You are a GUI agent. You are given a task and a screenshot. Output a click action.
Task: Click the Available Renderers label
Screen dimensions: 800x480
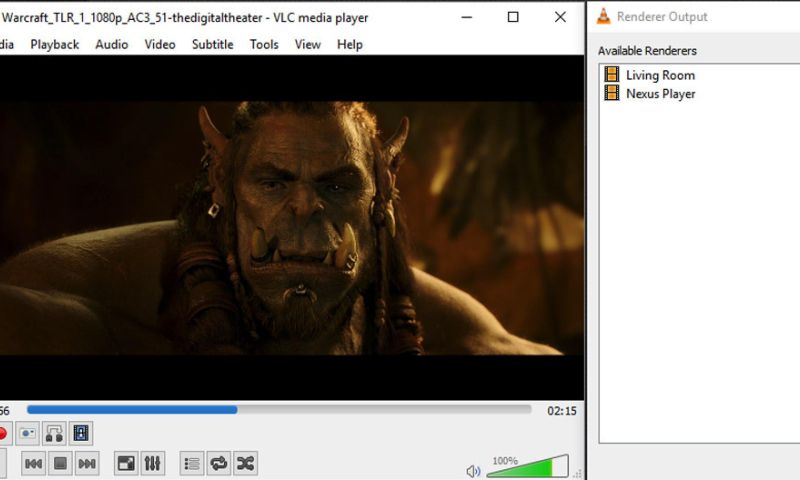click(x=647, y=51)
